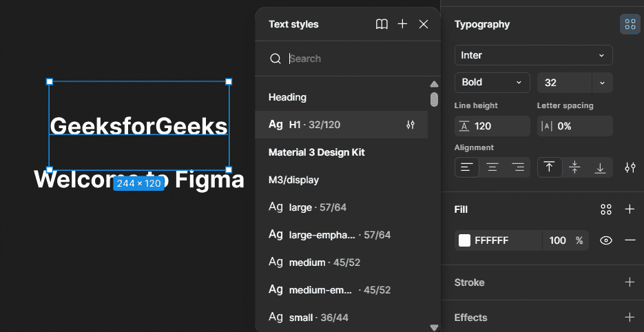Click the styles list scrollbar thumb
This screenshot has height=332, width=644.
[x=434, y=99]
